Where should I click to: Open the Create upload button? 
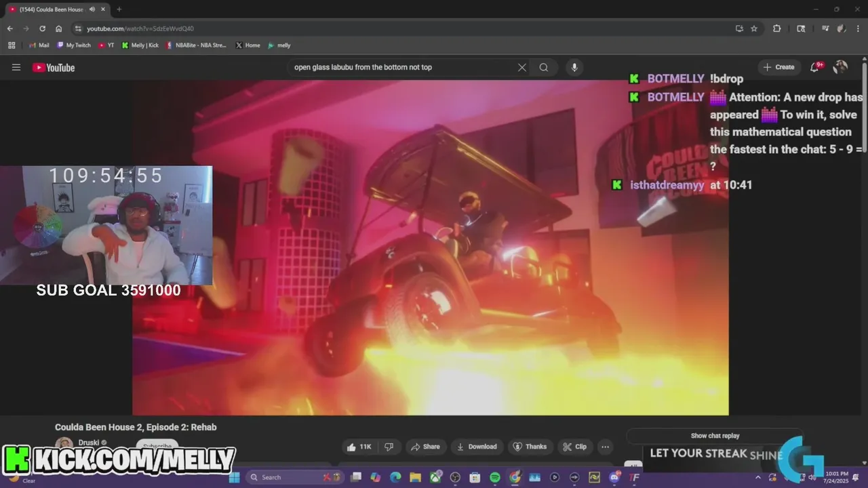point(778,67)
